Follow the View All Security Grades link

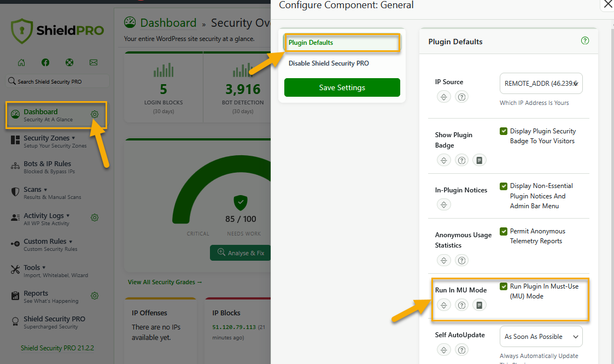(165, 282)
